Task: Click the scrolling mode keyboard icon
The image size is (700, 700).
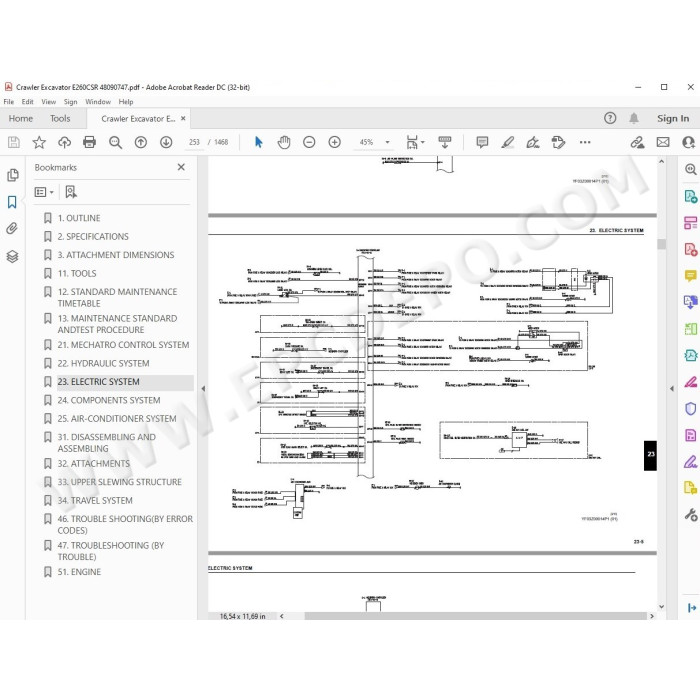Action: click(x=445, y=142)
